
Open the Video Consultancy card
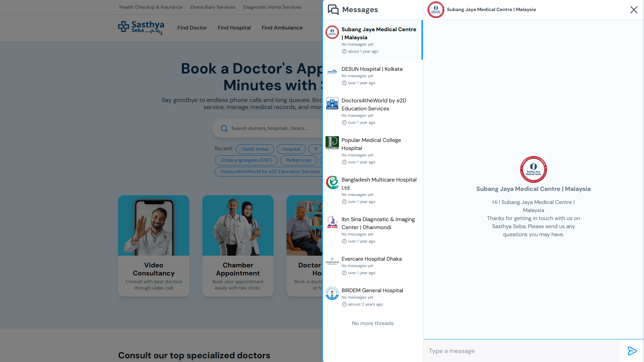coord(154,246)
